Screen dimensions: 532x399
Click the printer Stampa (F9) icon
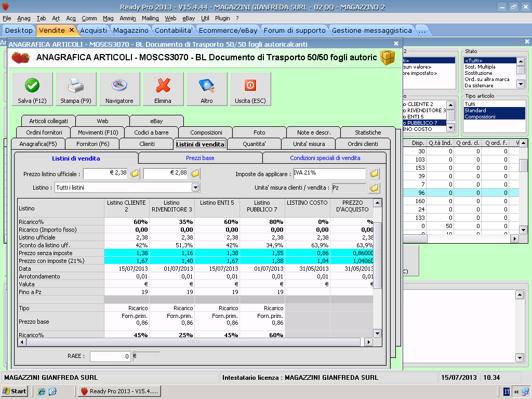[76, 86]
